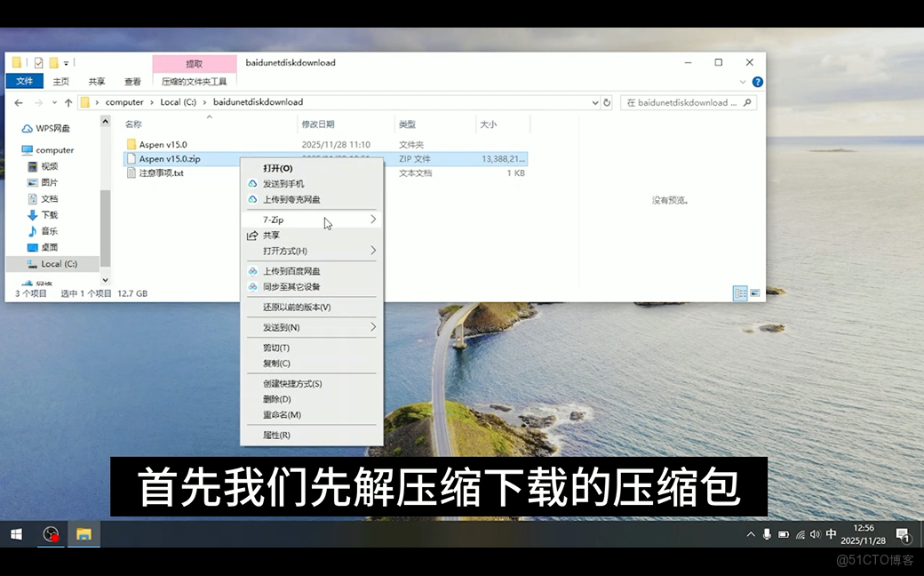Screen dimensions: 924x576
Task: Open File Explorer from the taskbar
Action: tap(84, 534)
